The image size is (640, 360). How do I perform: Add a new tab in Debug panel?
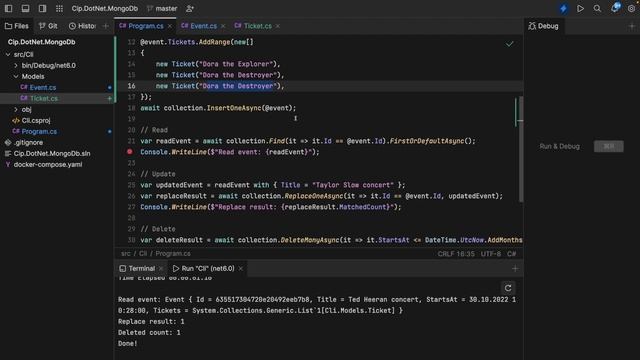(632, 26)
